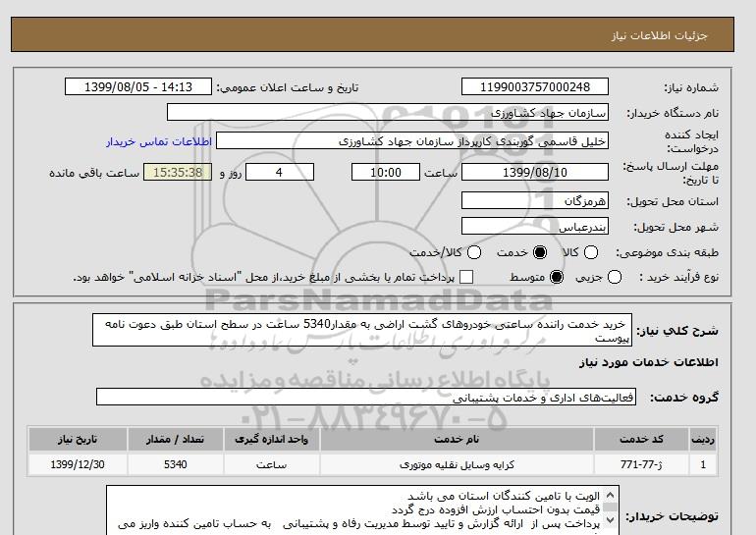Tick the اسناد خزانه اسلامی payment checkbox
This screenshot has width=756, height=535.
(x=466, y=277)
